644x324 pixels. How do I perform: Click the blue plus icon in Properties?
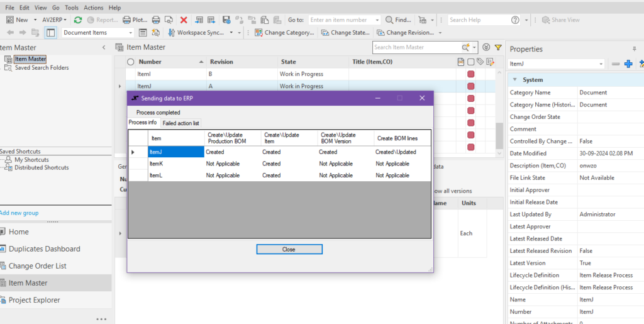pyautogui.click(x=628, y=64)
